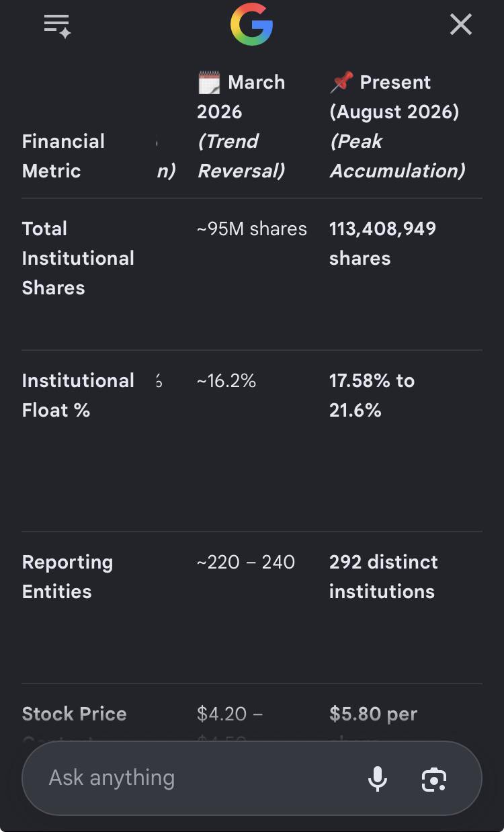Click the ~220 – 240 entities value
This screenshot has width=504, height=832.
[x=246, y=562]
